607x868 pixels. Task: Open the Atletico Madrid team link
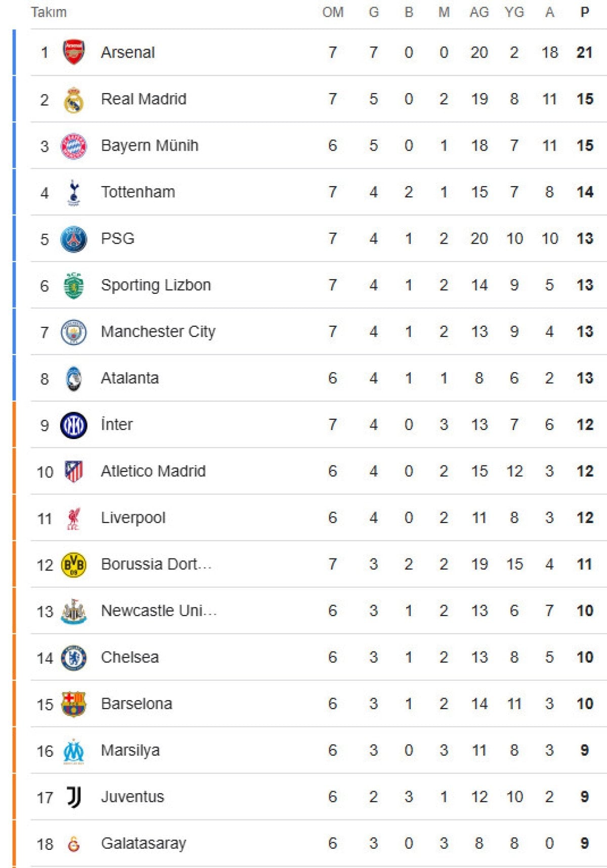click(153, 471)
